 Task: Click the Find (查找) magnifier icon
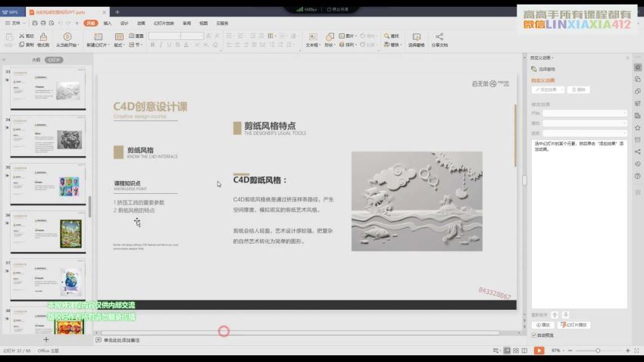[386, 36]
